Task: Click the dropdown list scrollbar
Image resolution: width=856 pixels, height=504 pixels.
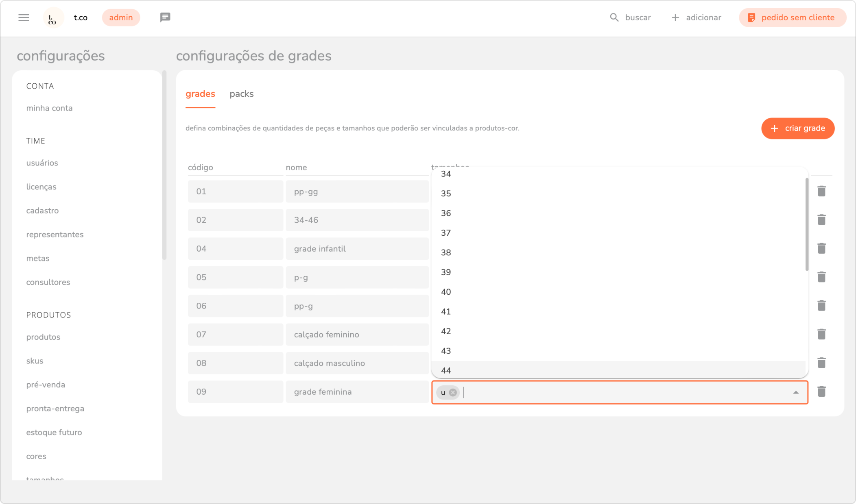Action: pyautogui.click(x=807, y=224)
